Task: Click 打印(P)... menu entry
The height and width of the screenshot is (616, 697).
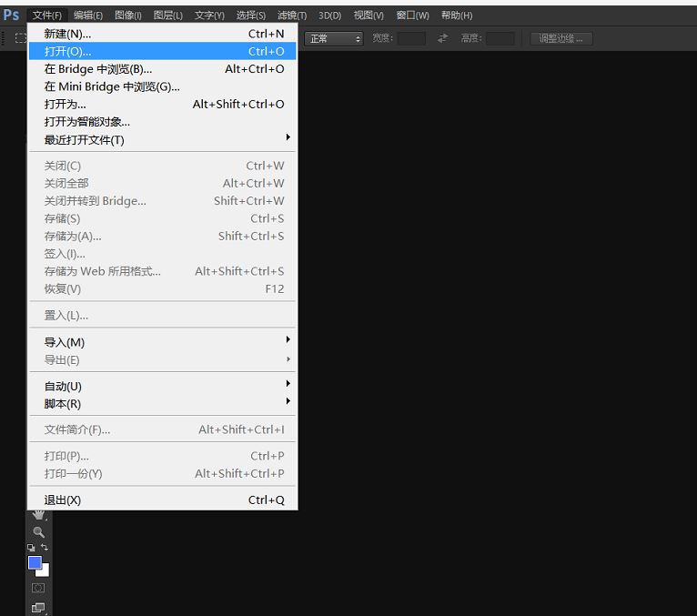Action: [162, 456]
